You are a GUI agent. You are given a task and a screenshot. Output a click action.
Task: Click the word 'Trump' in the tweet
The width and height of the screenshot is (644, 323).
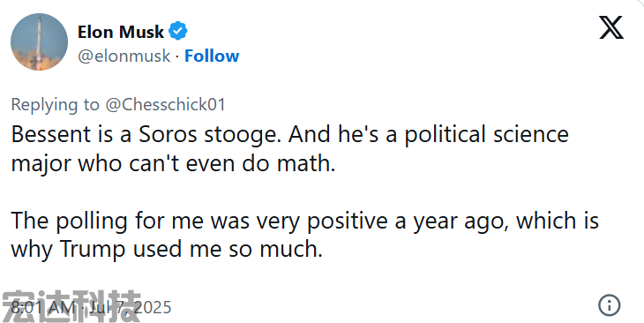[x=93, y=250]
